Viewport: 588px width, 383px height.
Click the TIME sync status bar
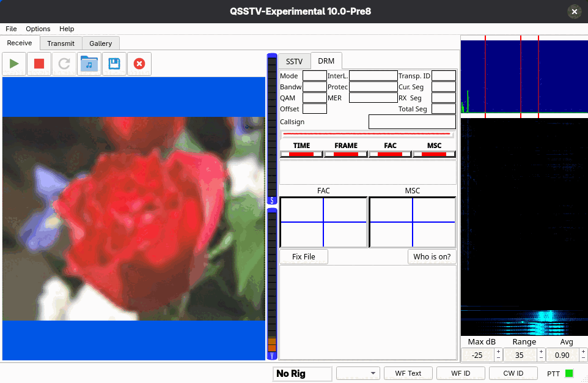point(301,154)
